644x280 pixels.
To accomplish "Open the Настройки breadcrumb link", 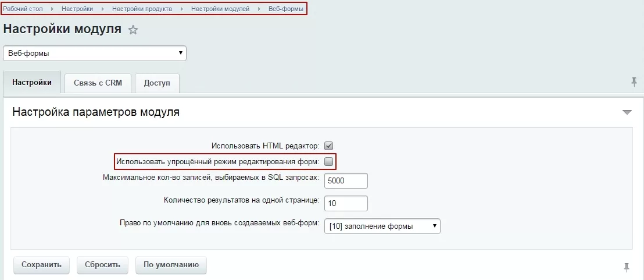I will coord(77,9).
